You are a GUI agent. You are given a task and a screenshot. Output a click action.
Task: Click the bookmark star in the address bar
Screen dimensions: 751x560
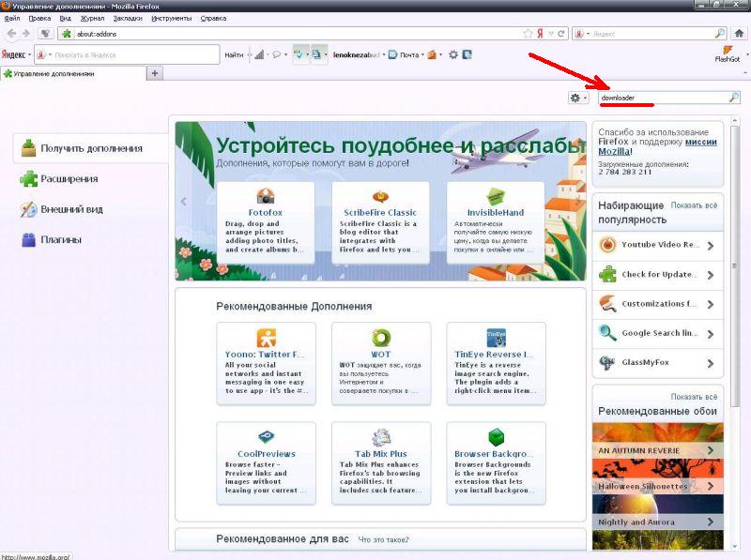(528, 34)
